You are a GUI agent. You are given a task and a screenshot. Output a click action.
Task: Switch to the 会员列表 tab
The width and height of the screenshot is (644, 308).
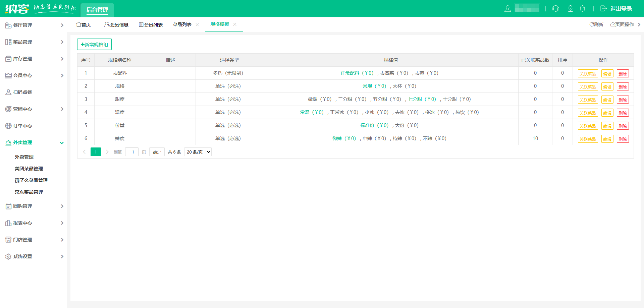pos(151,25)
